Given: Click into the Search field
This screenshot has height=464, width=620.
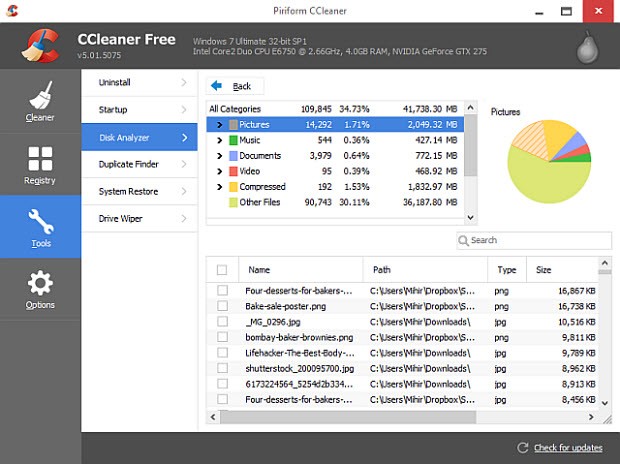Looking at the screenshot, I should coord(534,240).
